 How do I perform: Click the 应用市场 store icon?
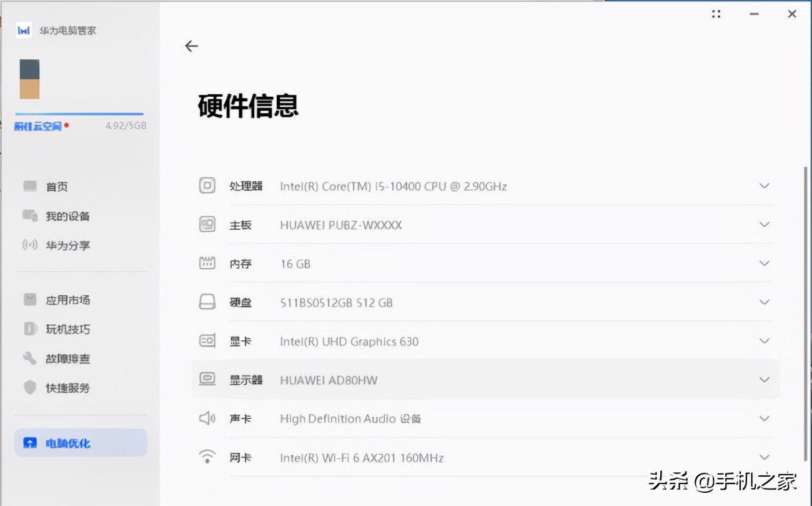(30, 299)
